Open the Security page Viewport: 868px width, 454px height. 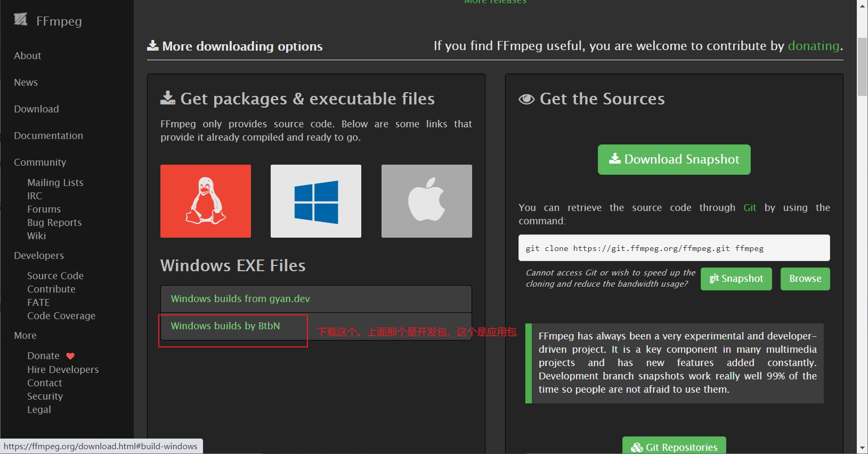click(x=45, y=396)
